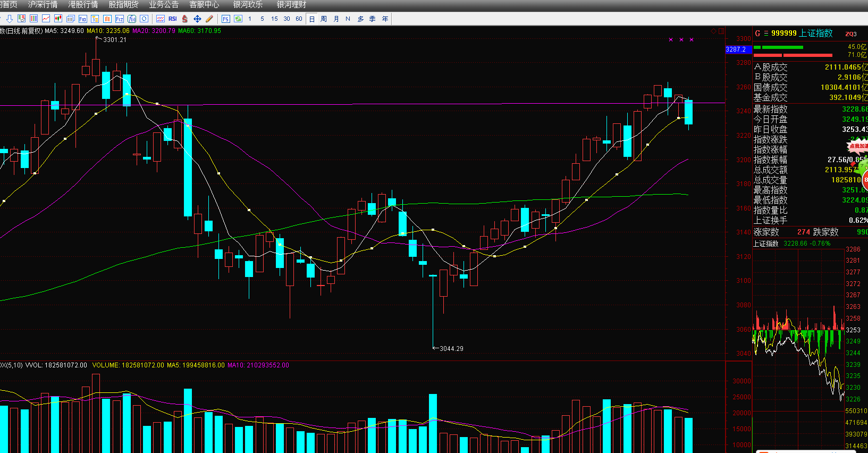Open the f(x) formula manager icon
This screenshot has width=868, height=453.
tap(132, 19)
